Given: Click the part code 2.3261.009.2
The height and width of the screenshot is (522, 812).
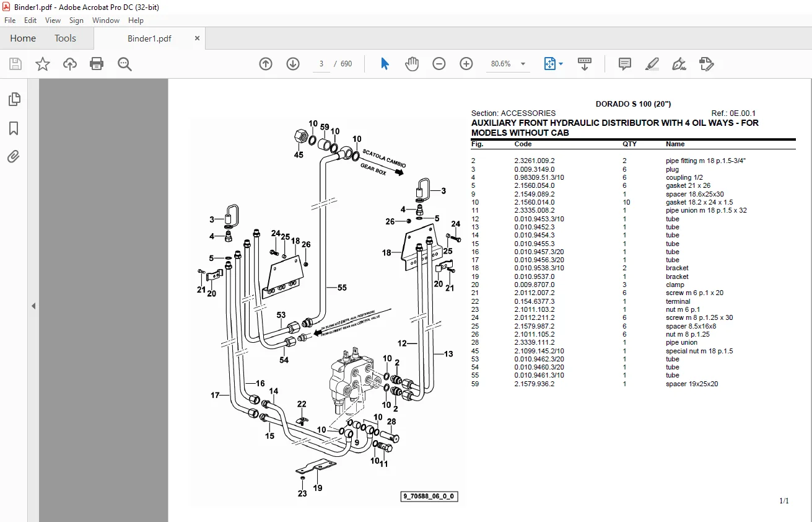Looking at the screenshot, I should (535, 161).
